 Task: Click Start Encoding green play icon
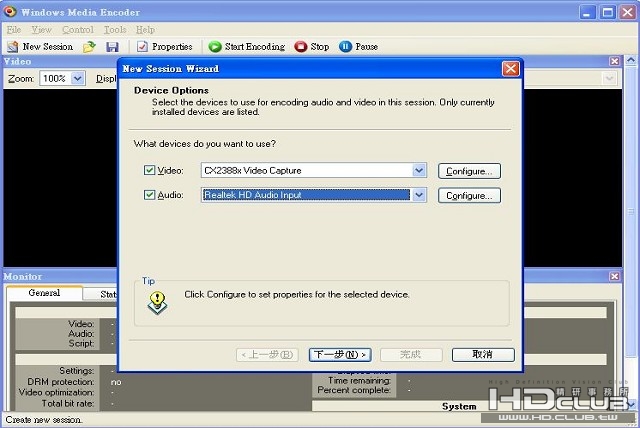(215, 47)
